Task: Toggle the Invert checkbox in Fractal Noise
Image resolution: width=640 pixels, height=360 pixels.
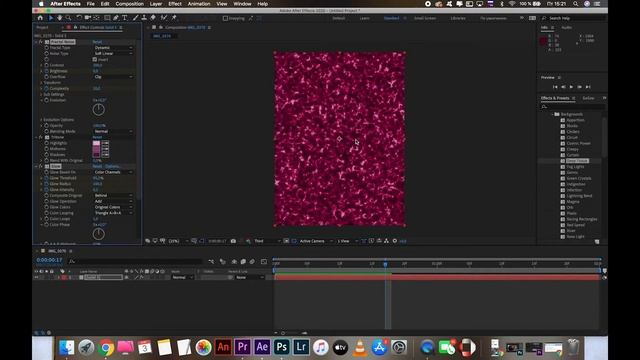Action: (x=95, y=59)
